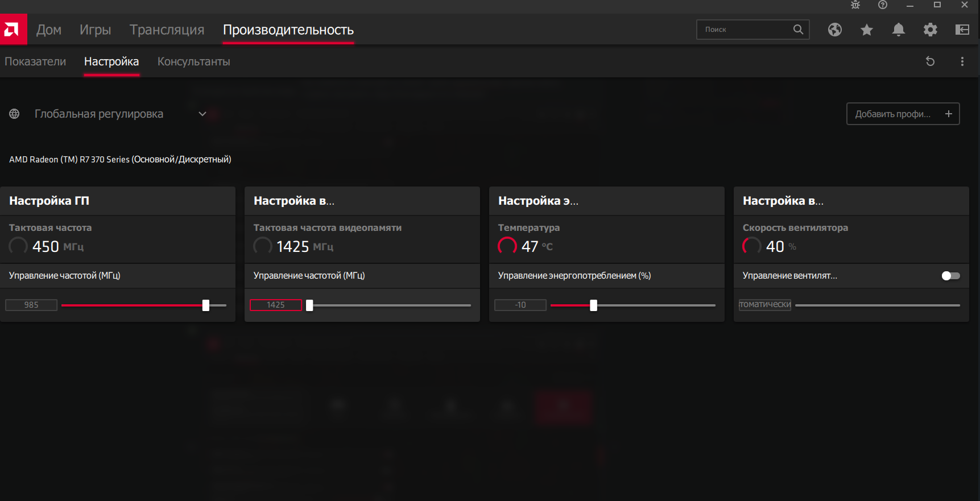The image size is (980, 501).
Task: Click the 40 % fan speed value
Action: click(x=781, y=246)
